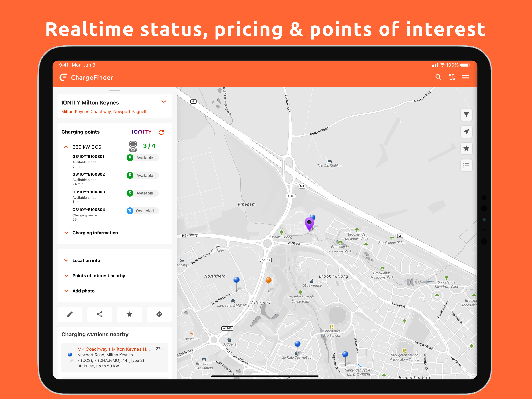Click the 27 m distance label

[160, 349]
